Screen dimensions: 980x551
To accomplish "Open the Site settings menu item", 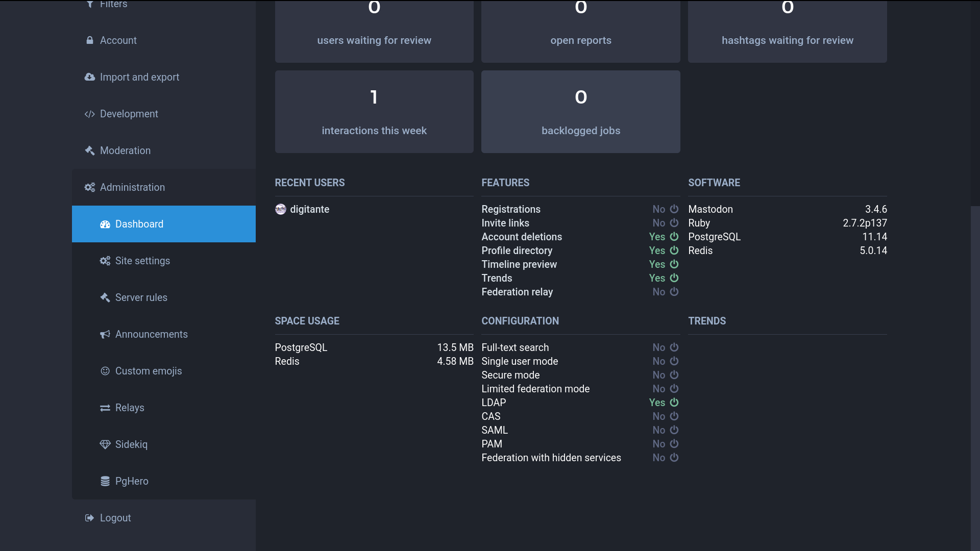I will coord(142,261).
